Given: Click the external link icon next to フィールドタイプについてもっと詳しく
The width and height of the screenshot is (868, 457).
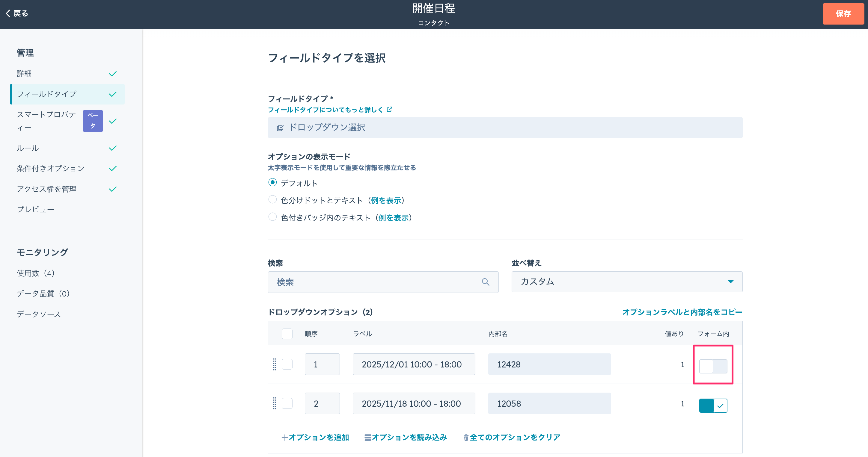Looking at the screenshot, I should (390, 109).
